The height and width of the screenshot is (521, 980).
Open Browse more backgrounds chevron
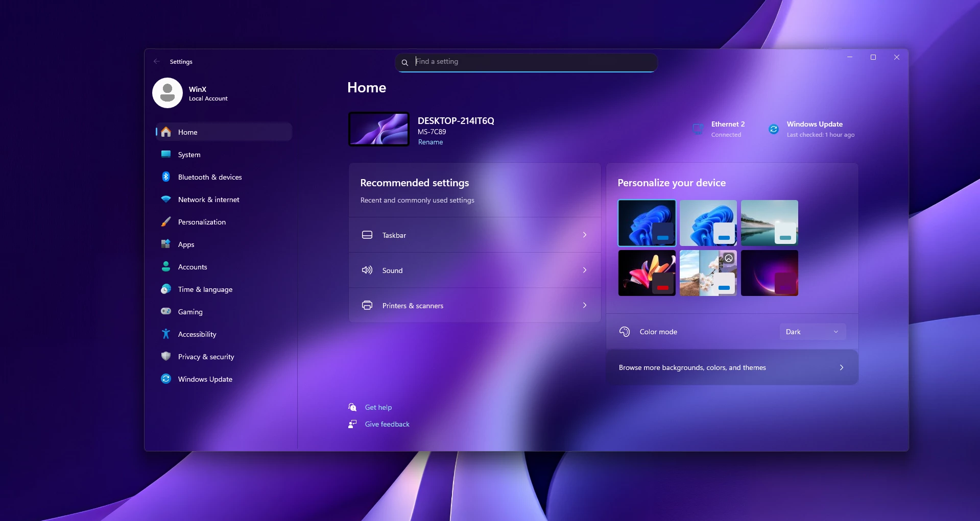842,367
